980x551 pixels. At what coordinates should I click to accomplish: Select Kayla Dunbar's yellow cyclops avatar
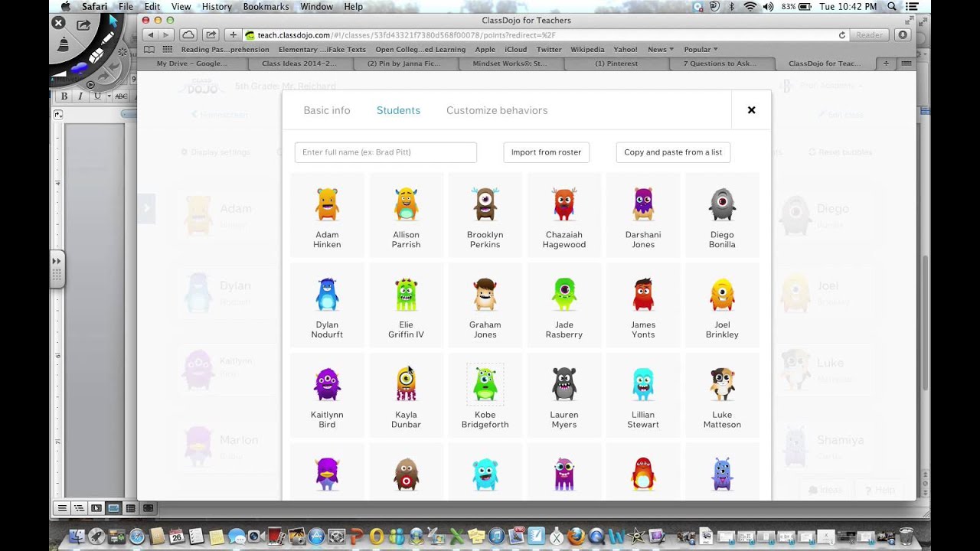[x=406, y=384]
